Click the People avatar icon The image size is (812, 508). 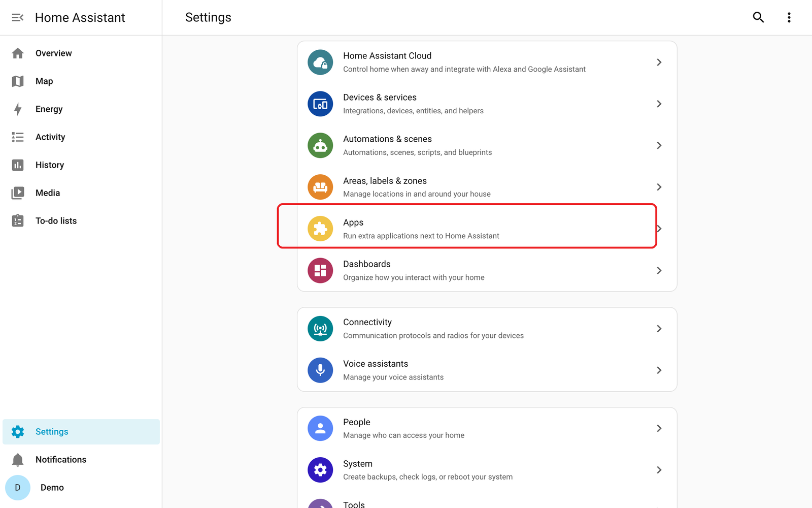[x=320, y=428]
